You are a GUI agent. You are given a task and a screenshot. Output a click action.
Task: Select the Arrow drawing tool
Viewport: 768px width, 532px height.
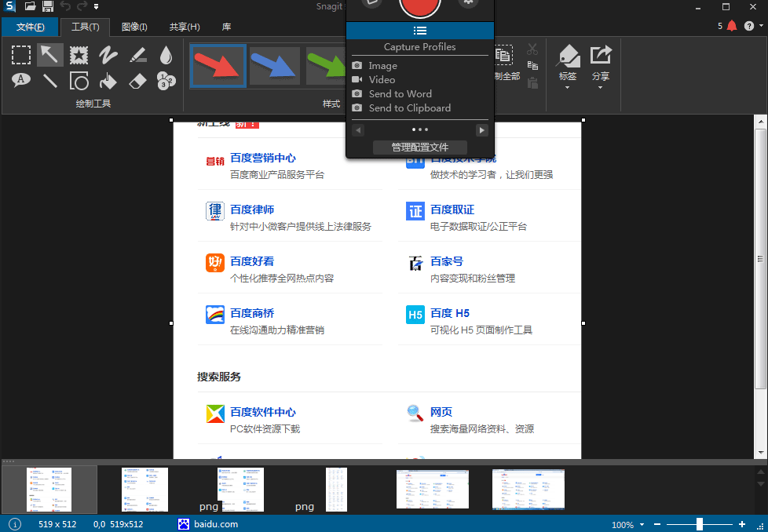click(50, 55)
